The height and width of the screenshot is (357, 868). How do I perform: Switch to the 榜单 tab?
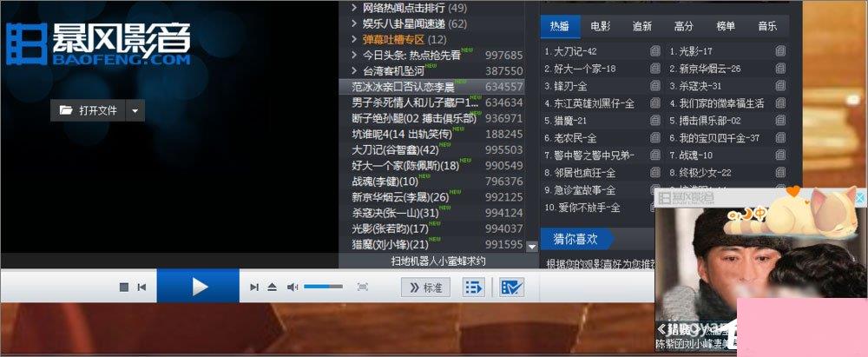pyautogui.click(x=726, y=26)
